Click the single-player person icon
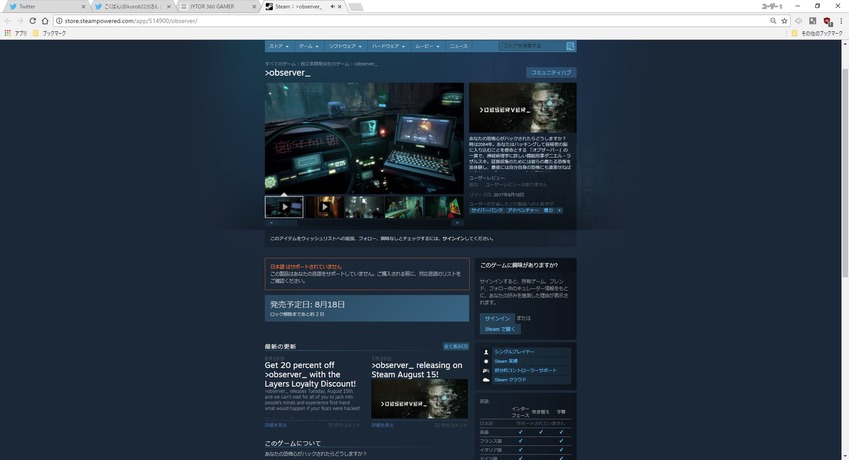The image size is (849, 460). pyautogui.click(x=486, y=352)
